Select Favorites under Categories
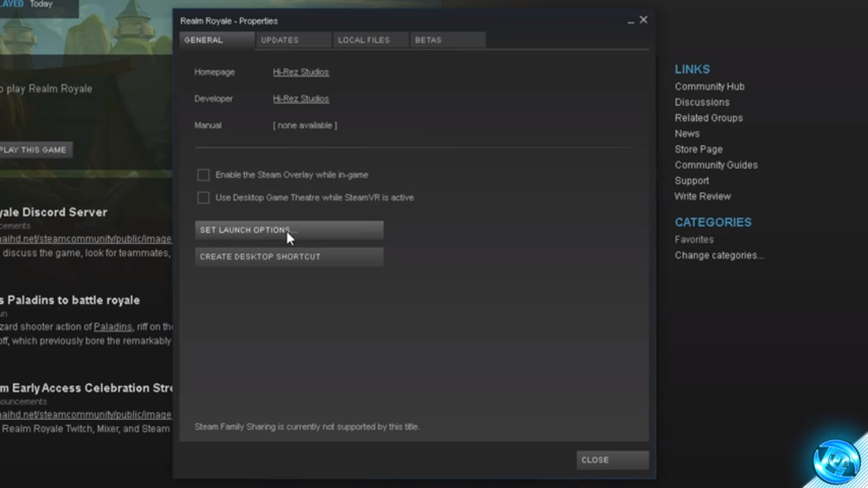868x488 pixels. tap(694, 240)
